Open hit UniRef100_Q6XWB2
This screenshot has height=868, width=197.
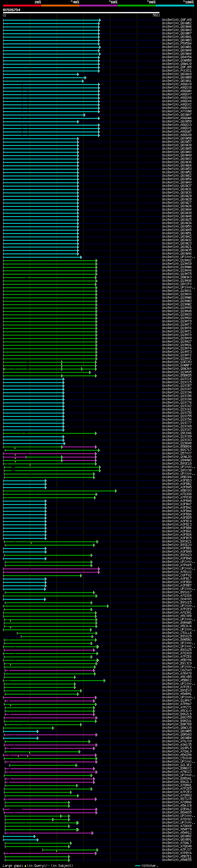(177, 23)
